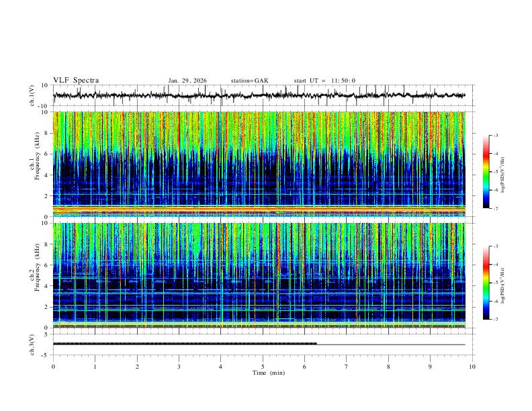
Task: Click the time axis tick '8'
Action: pyautogui.click(x=388, y=367)
